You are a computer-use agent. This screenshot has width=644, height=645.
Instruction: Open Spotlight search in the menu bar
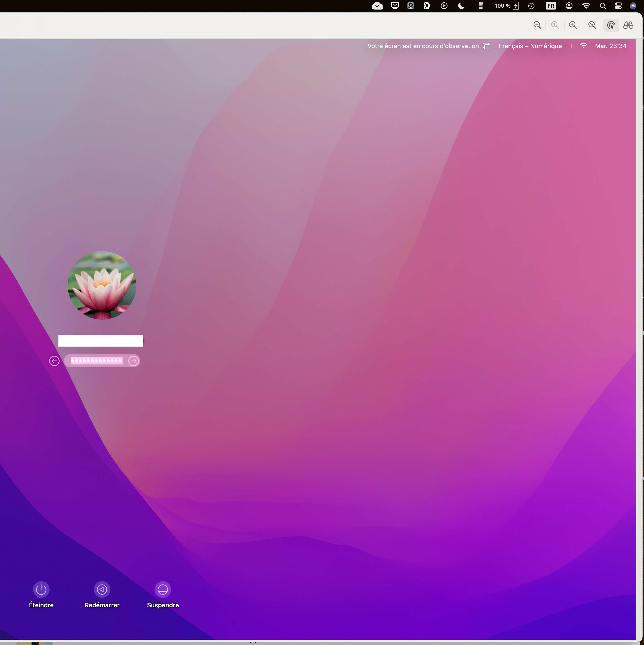(602, 6)
